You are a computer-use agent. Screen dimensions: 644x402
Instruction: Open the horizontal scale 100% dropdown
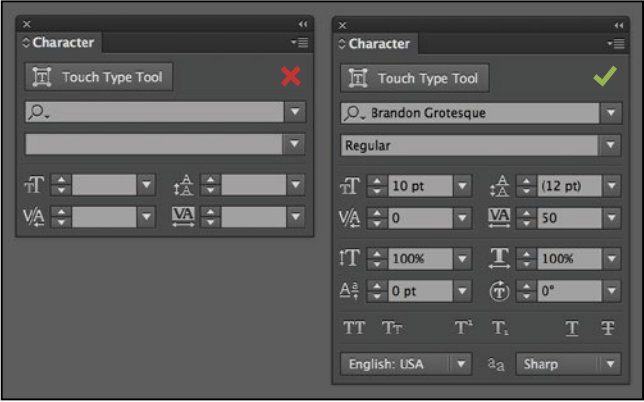point(612,259)
